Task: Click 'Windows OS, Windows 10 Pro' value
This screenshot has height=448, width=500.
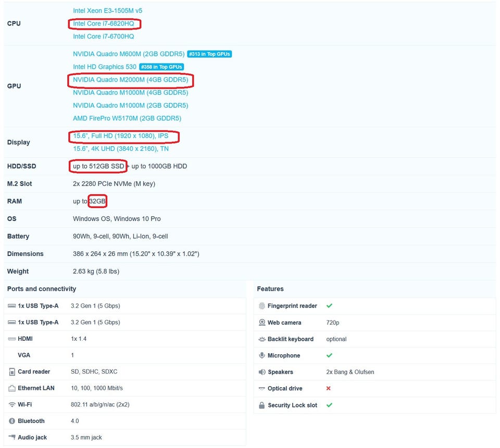Action: click(x=117, y=219)
